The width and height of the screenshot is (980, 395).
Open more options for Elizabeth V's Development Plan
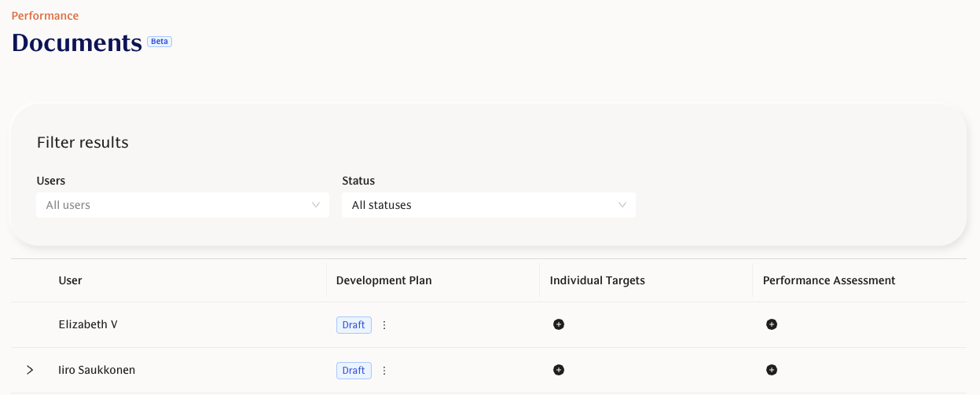click(384, 325)
